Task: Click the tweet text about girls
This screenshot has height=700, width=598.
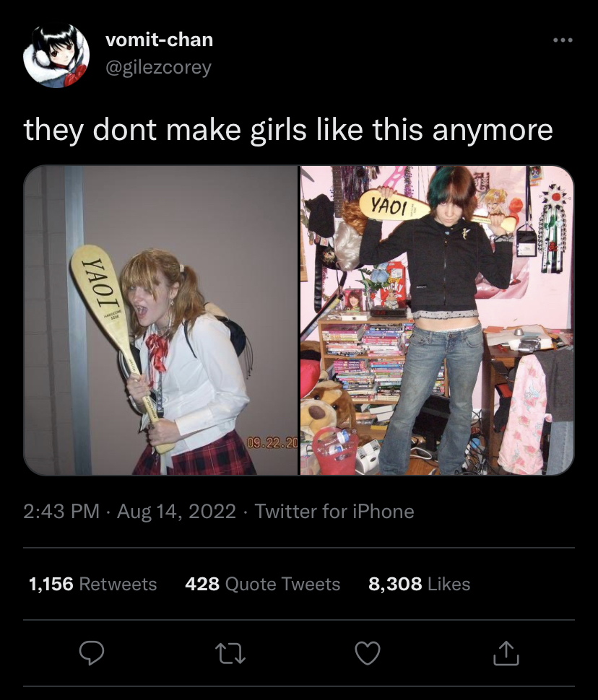Action: point(288,130)
